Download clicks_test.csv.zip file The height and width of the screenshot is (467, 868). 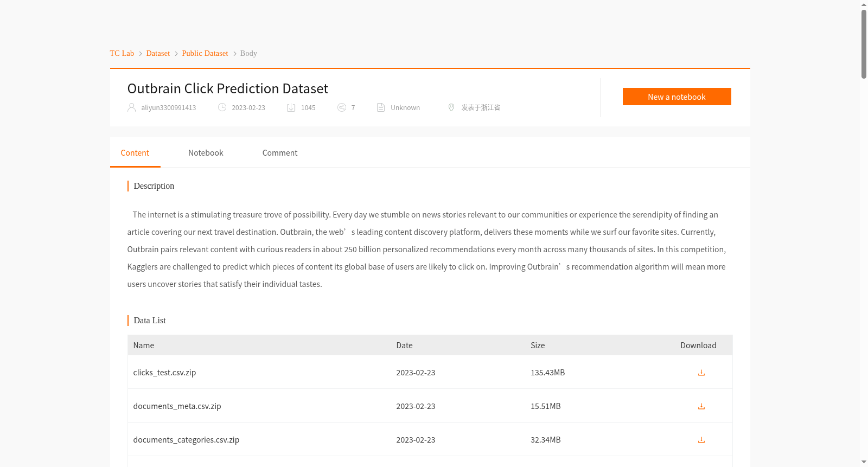701,373
